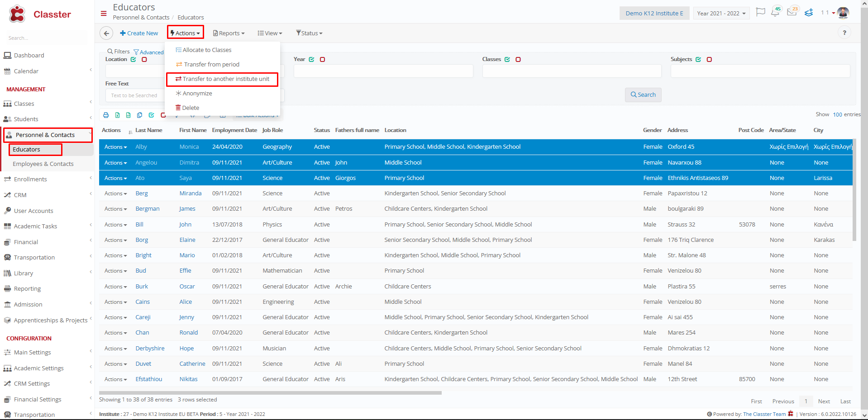Clear selection for Classes filter
Screen dimensions: 868x420
click(518, 59)
